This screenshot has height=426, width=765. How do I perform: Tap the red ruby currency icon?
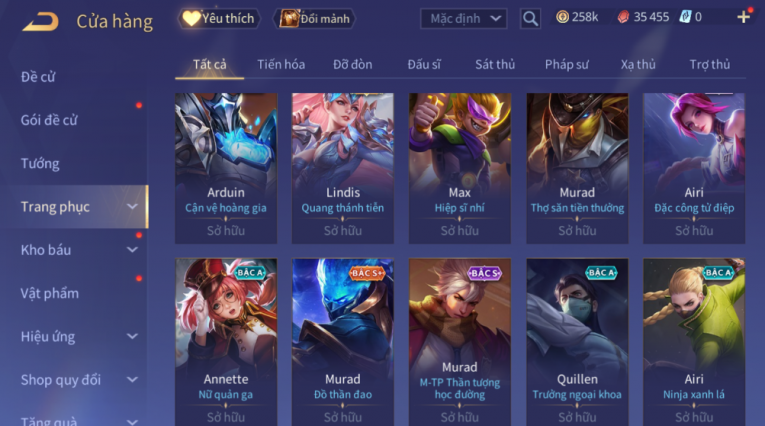coord(623,18)
